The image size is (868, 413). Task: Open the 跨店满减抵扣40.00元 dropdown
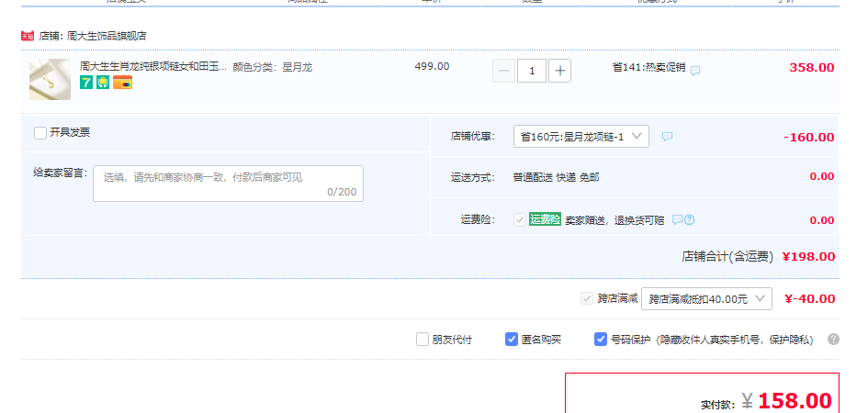click(x=706, y=298)
